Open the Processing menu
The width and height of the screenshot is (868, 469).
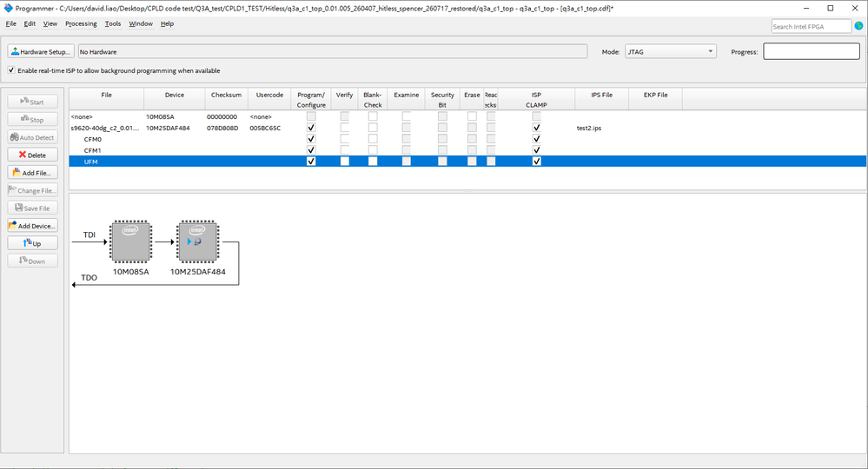81,23
